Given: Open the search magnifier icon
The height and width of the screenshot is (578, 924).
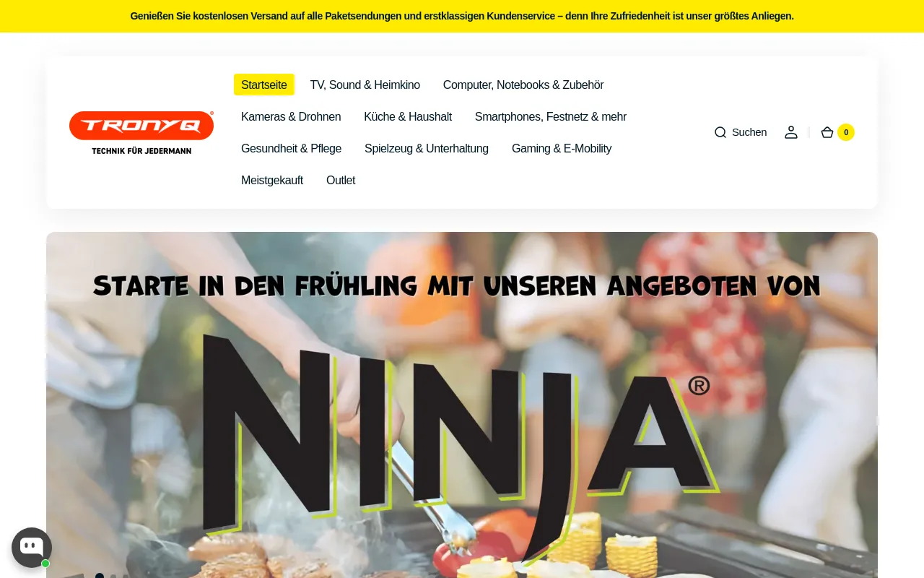Looking at the screenshot, I should click(720, 132).
